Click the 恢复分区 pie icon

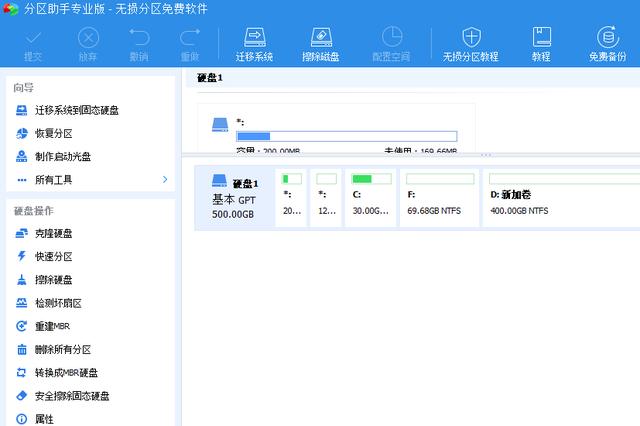[21, 133]
